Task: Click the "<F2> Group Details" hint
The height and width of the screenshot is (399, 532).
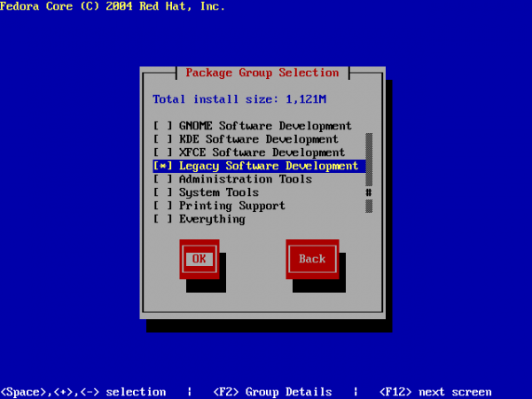Action: pos(272,392)
